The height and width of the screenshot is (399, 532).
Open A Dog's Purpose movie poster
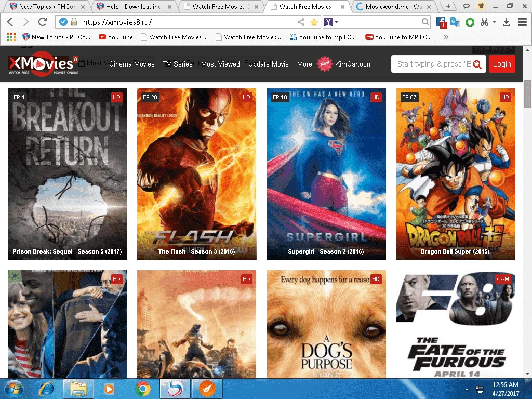326,324
